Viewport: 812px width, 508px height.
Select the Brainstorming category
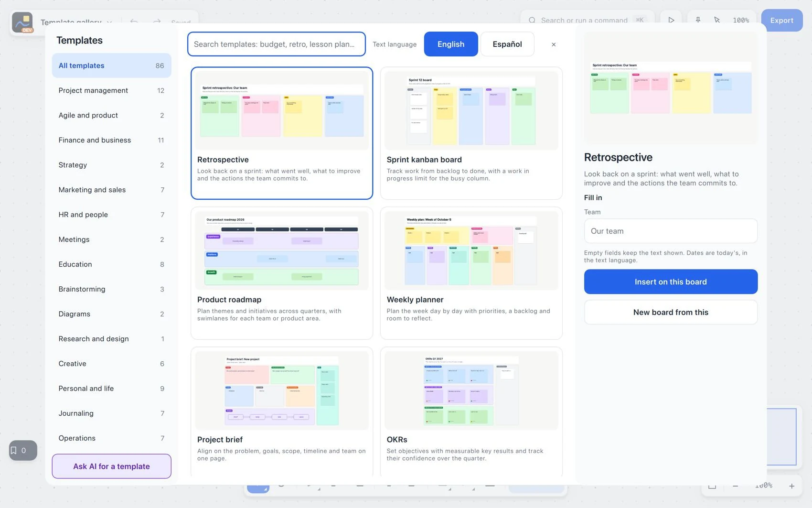(x=111, y=289)
